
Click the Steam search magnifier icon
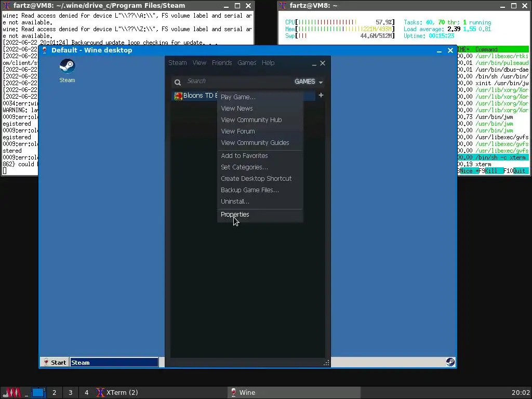(x=178, y=82)
